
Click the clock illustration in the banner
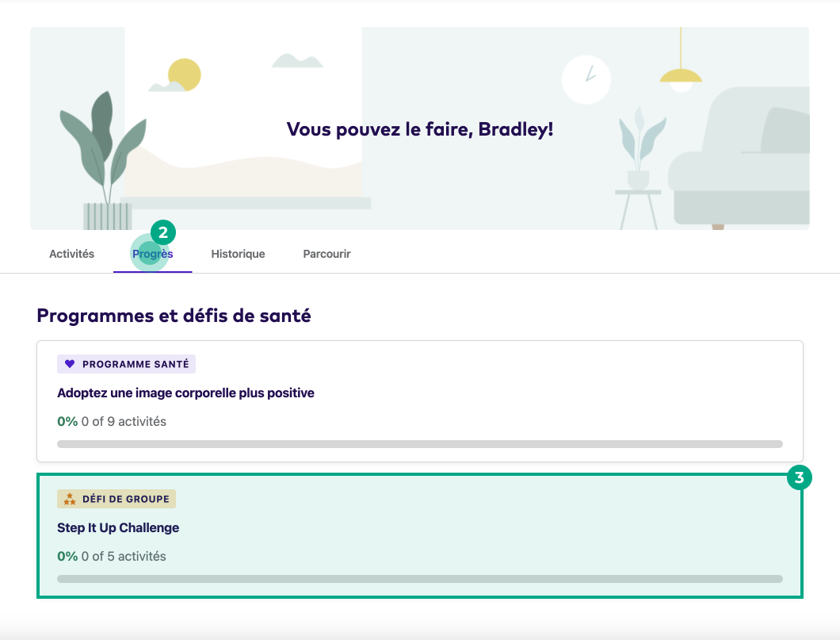click(586, 79)
